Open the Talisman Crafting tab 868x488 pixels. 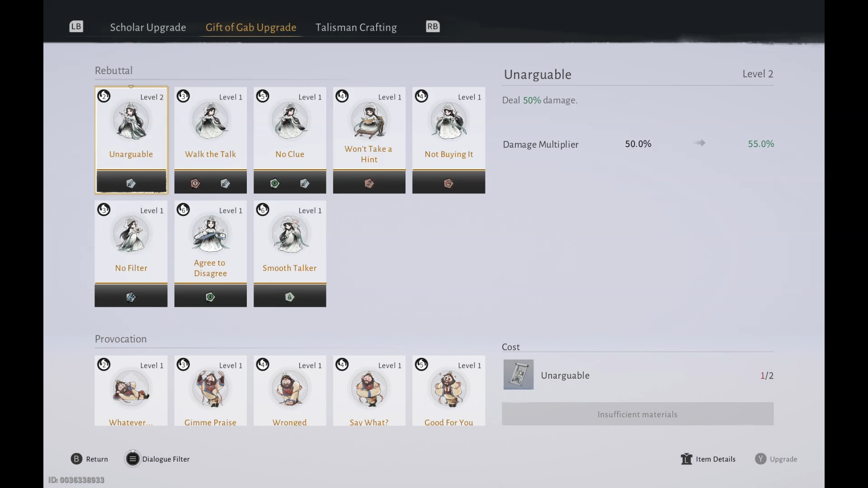(x=356, y=28)
